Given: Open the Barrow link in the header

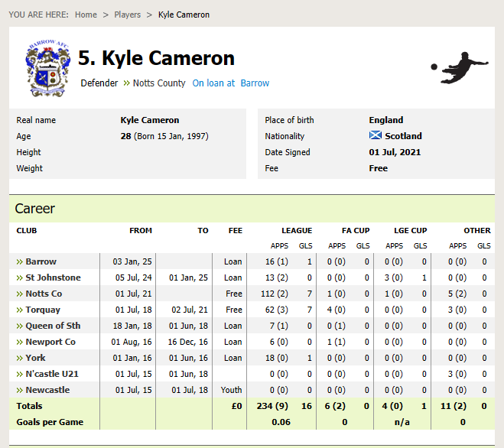Looking at the screenshot, I should [255, 83].
